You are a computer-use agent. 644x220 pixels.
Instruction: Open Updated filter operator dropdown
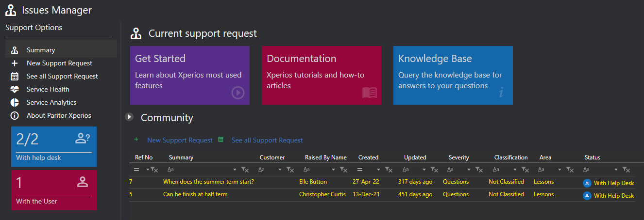click(424, 170)
